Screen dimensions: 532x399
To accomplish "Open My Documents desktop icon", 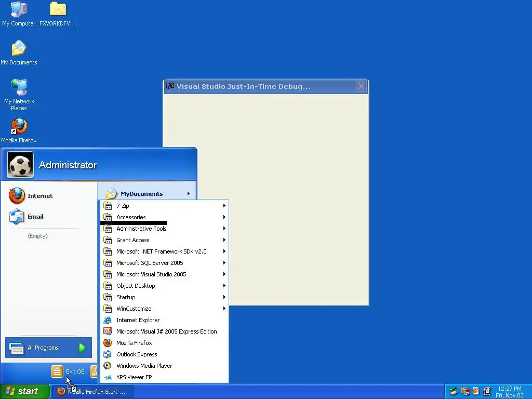I will click(19, 53).
